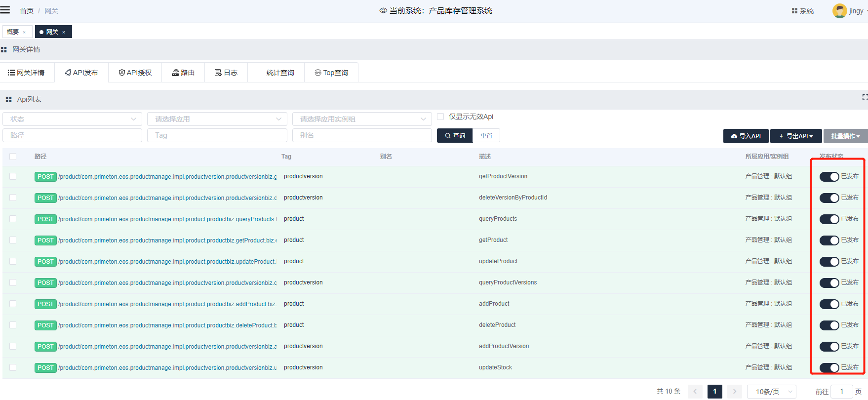Click the eye icon beside current system
The height and width of the screenshot is (400, 868).
(383, 10)
